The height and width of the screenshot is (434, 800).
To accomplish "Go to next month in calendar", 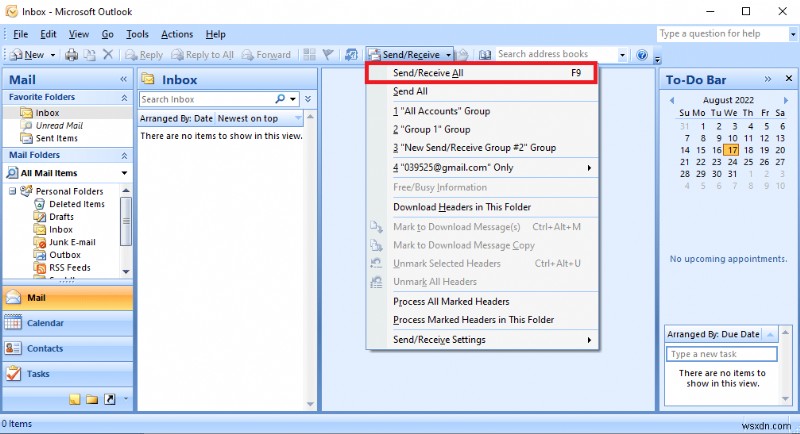I will (786, 100).
